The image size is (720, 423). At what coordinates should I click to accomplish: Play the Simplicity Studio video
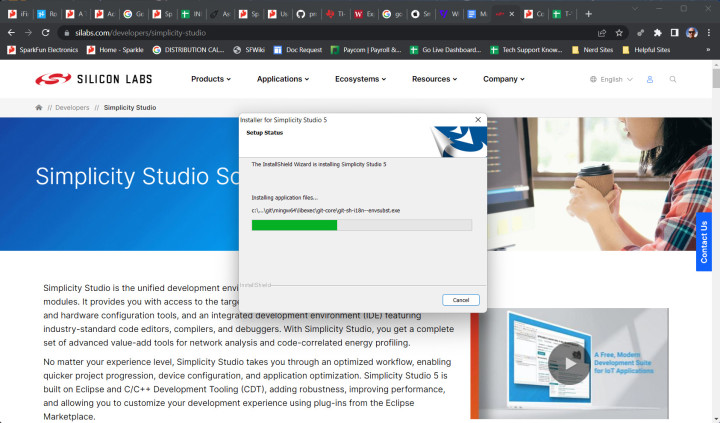[569, 364]
